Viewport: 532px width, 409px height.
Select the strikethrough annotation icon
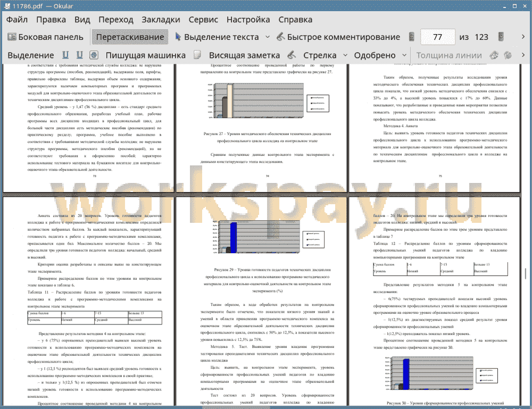coord(94,55)
